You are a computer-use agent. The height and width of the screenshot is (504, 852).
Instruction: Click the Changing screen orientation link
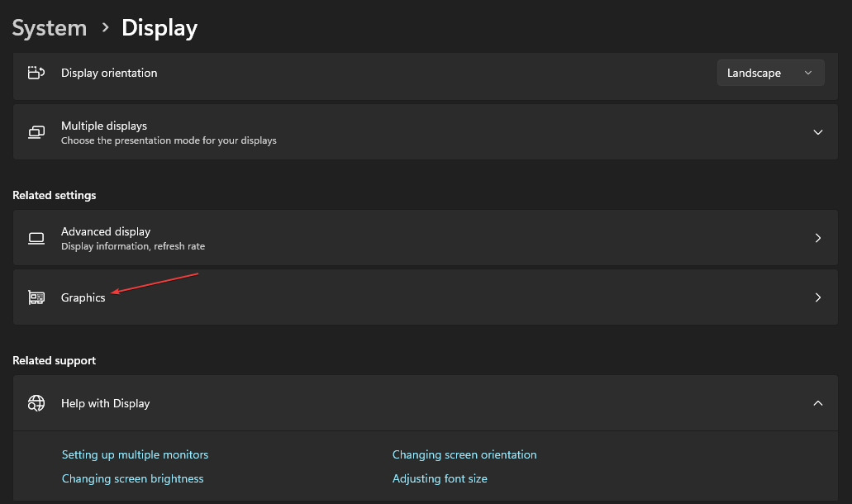point(464,454)
